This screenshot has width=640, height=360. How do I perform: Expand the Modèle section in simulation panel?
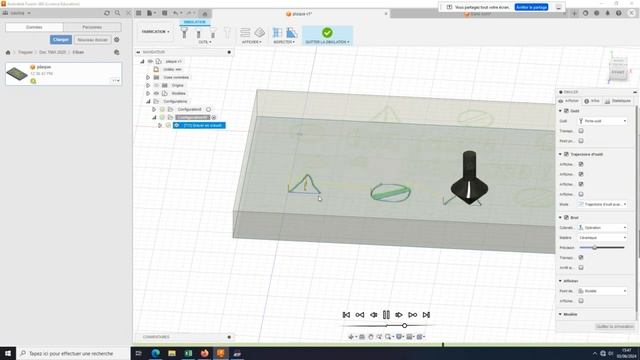click(560, 314)
